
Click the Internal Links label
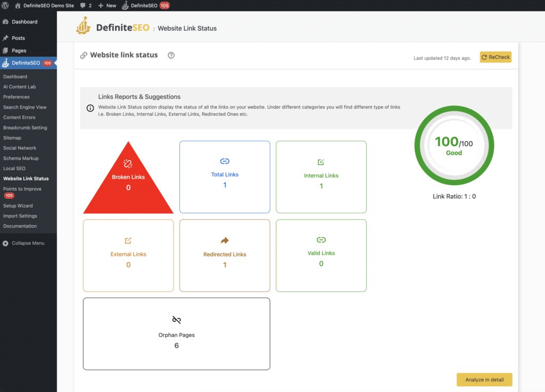[321, 176]
